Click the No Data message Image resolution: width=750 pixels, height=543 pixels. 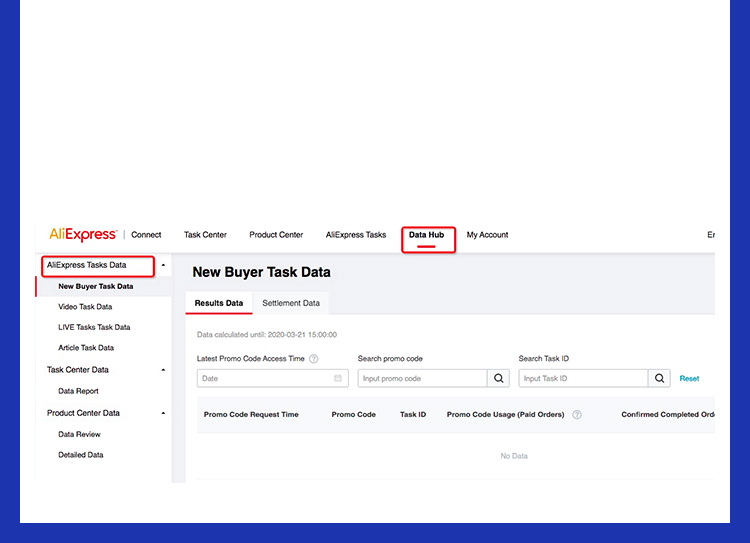tap(514, 456)
